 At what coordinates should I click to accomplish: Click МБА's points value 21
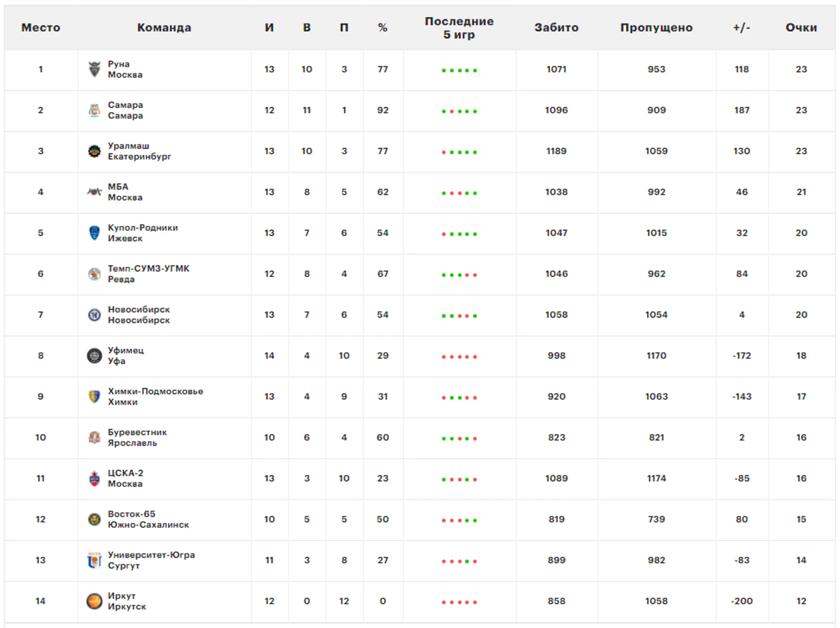click(801, 192)
